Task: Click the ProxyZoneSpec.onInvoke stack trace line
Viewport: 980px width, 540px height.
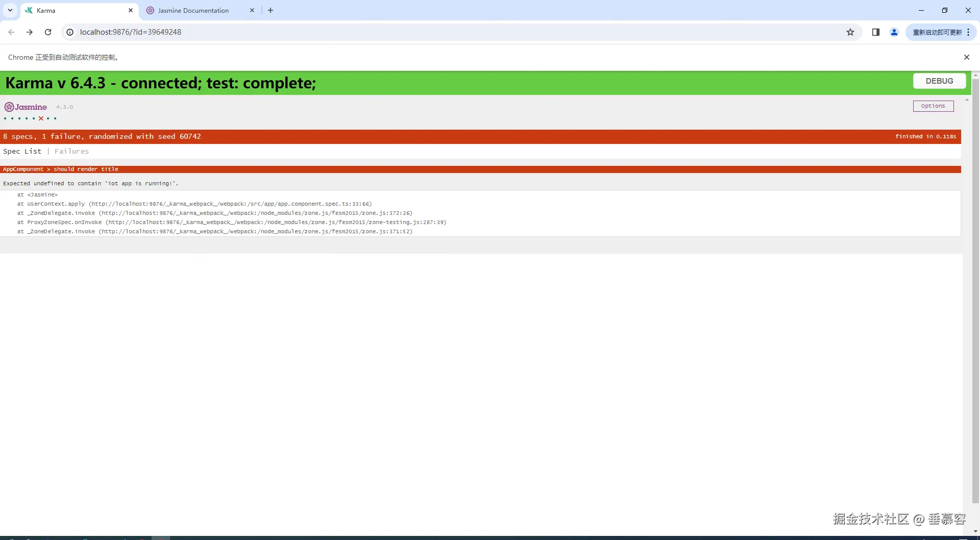Action: 232,222
